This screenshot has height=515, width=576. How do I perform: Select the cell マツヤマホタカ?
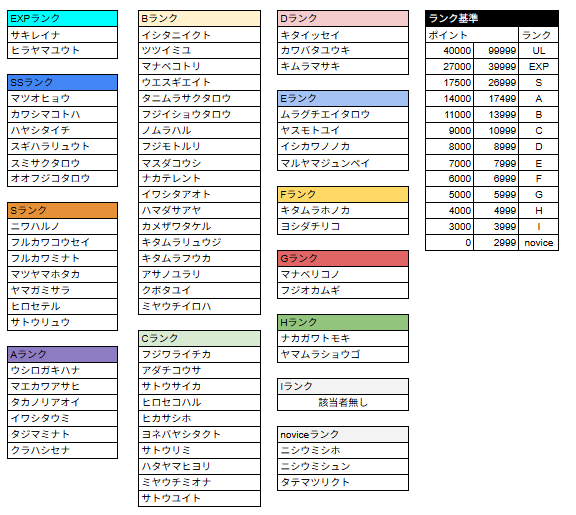tap(62, 274)
